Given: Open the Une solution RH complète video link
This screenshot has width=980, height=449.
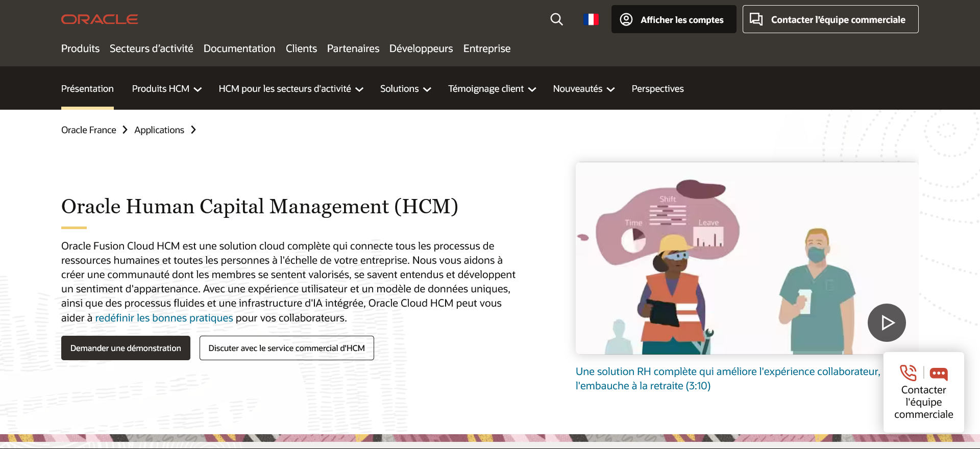Looking at the screenshot, I should 728,379.
